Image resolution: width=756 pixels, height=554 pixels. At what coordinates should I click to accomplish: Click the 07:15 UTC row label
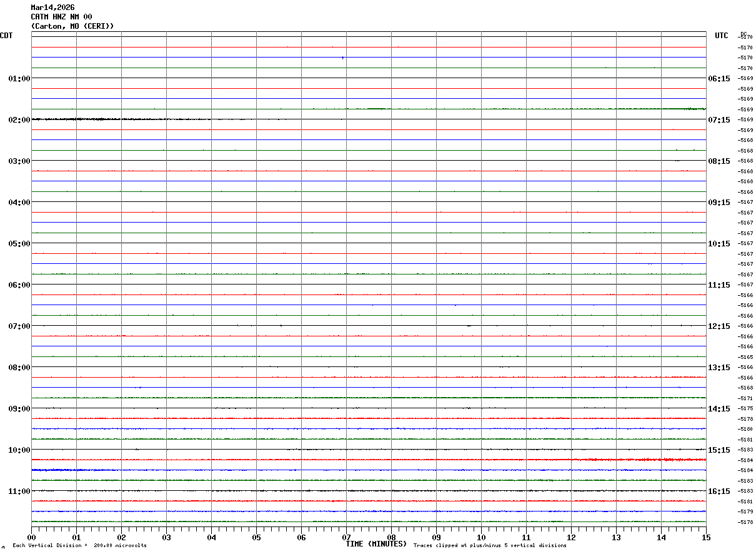719,119
